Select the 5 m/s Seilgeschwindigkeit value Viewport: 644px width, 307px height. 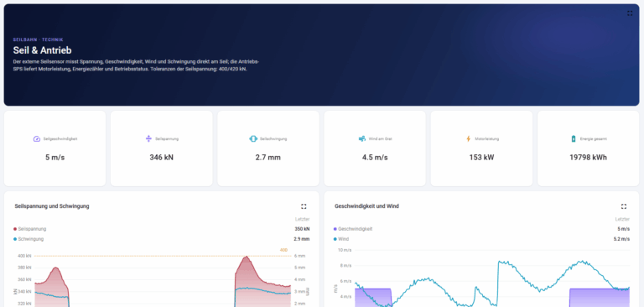tap(55, 158)
